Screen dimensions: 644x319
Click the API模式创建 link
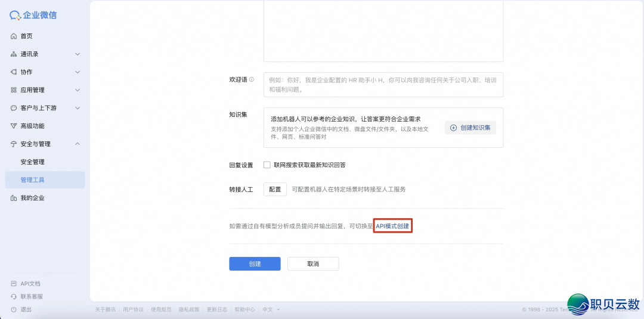[392, 226]
